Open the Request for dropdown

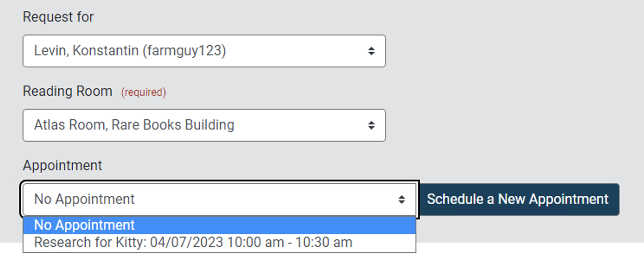tap(204, 51)
